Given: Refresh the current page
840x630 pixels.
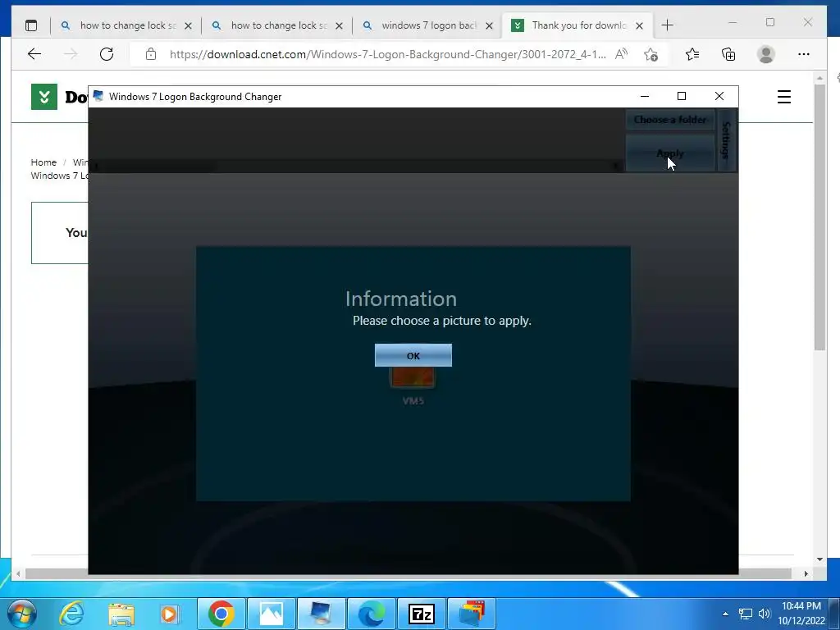Looking at the screenshot, I should point(107,53).
